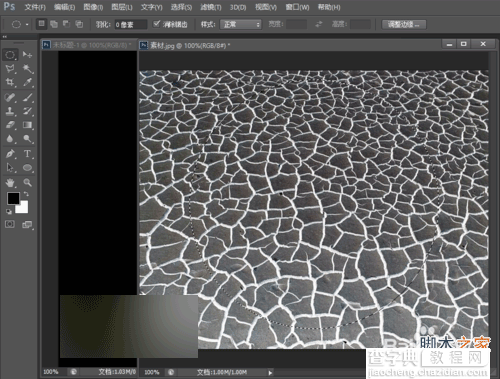Image resolution: width=500 pixels, height=379 pixels.
Task: Open the 图层(L) Layer menu
Action: (x=122, y=7)
